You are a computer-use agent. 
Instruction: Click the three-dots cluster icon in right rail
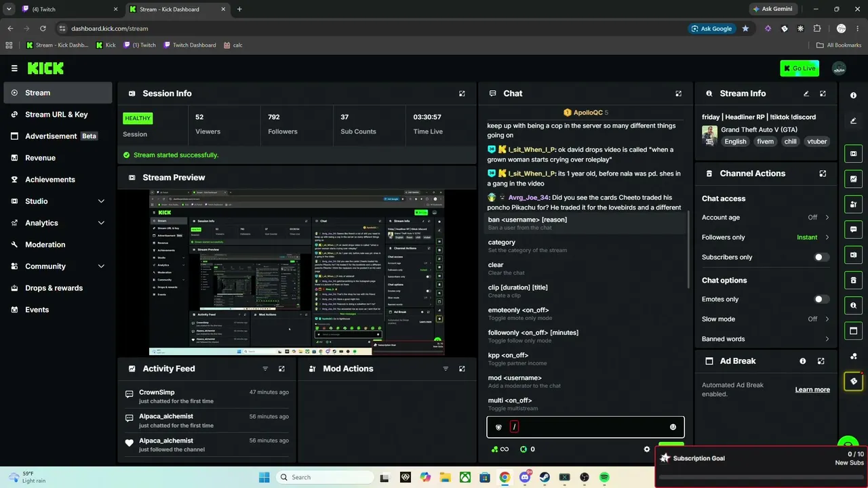[854, 356]
